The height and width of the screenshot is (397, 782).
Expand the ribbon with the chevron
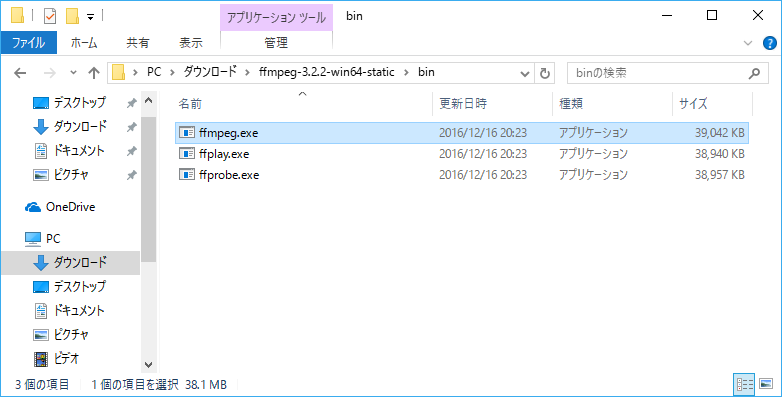point(748,43)
